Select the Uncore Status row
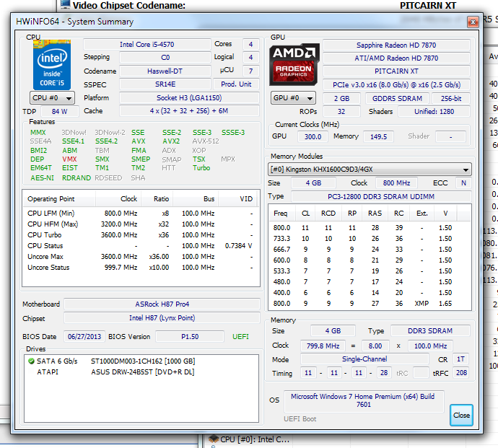 click(x=141, y=268)
